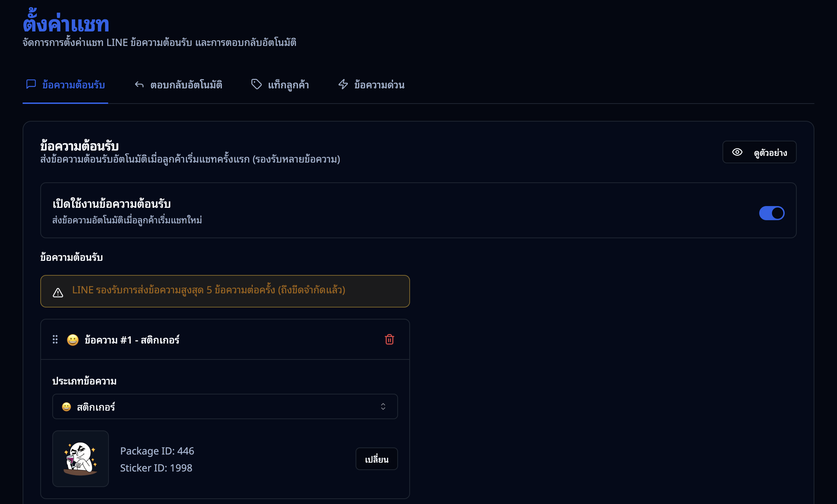The image size is (837, 504).
Task: Click the warning triangle icon in the LINE limit alert
Action: point(58,292)
